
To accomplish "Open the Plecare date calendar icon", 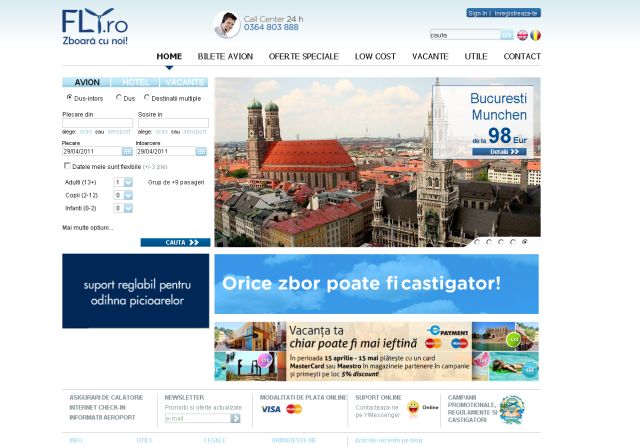I will [127, 151].
